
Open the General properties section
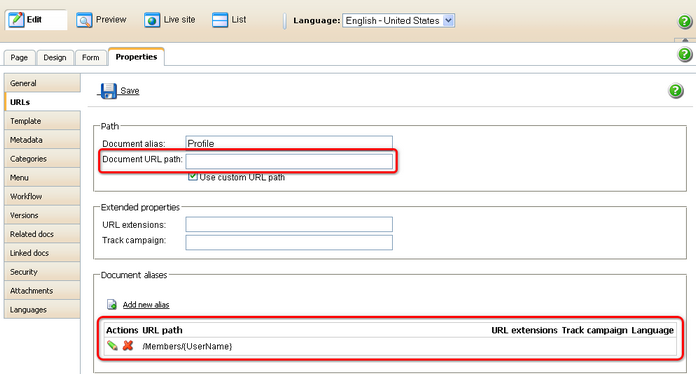42,83
